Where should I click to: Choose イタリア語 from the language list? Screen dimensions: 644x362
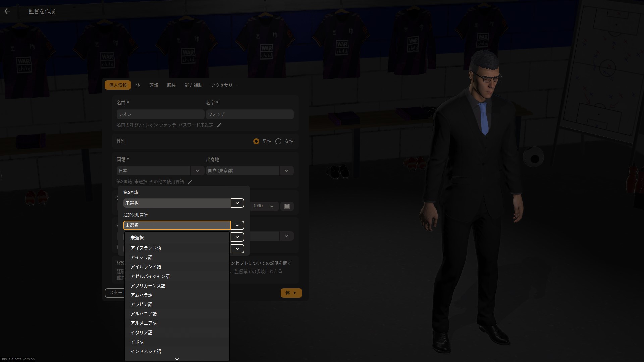tap(141, 333)
